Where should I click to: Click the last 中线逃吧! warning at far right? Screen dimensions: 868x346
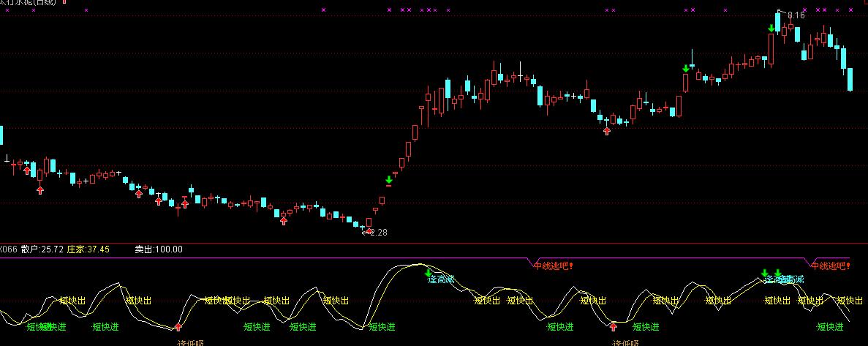[831, 266]
